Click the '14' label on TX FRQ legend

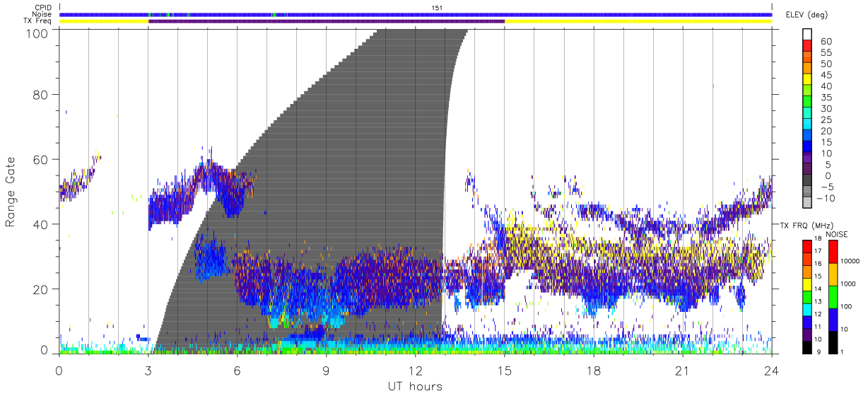(x=818, y=289)
